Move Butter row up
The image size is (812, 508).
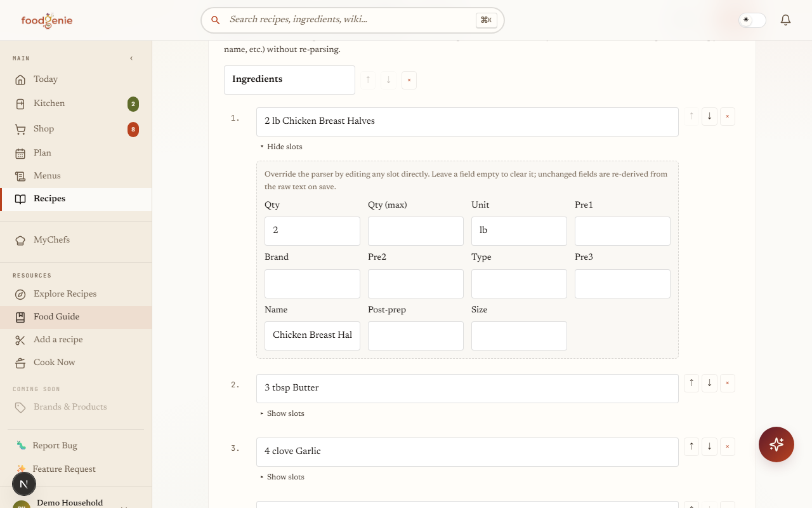tap(691, 384)
